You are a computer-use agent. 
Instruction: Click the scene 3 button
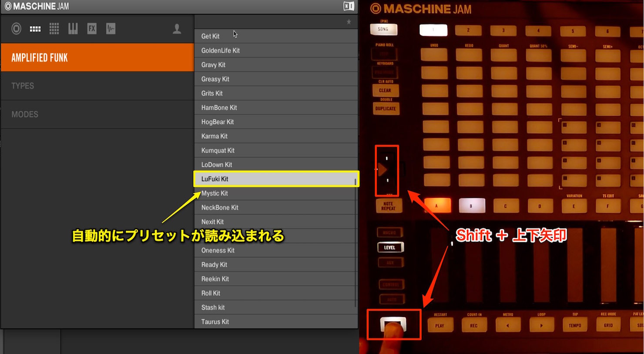pyautogui.click(x=503, y=30)
